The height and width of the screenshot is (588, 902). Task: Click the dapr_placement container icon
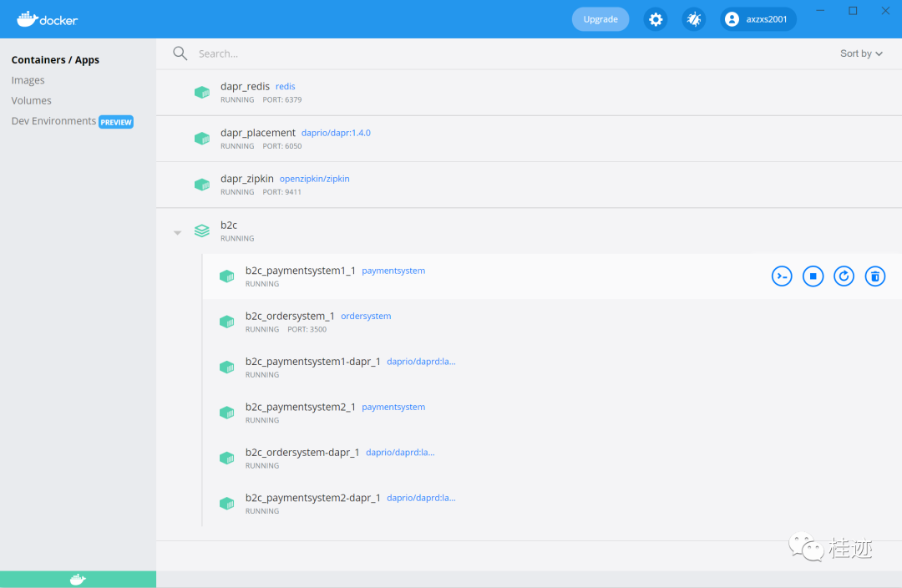coord(202,138)
